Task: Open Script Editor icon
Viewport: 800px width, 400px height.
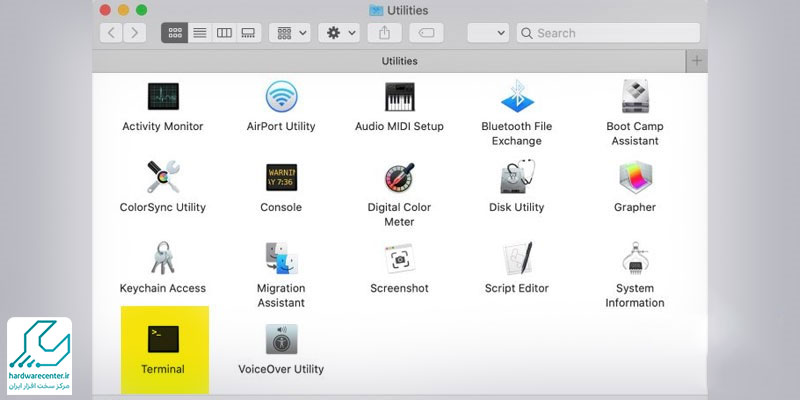Action: pos(517,258)
